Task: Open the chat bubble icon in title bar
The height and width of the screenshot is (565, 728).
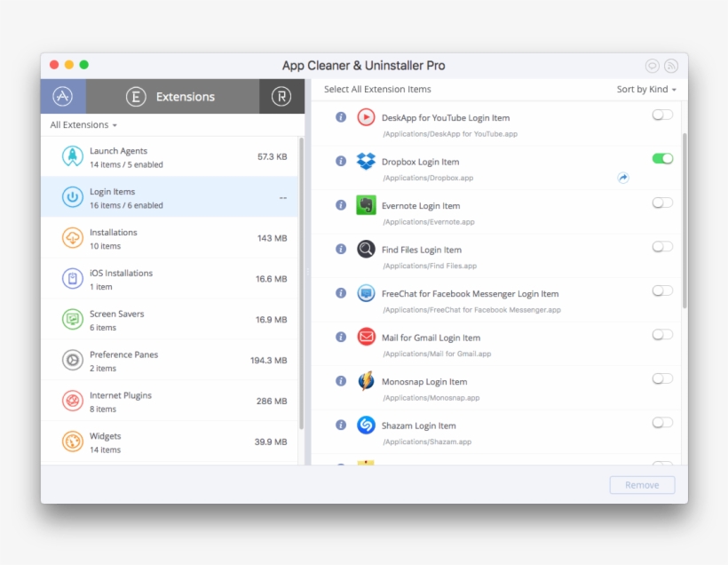Action: pos(652,66)
